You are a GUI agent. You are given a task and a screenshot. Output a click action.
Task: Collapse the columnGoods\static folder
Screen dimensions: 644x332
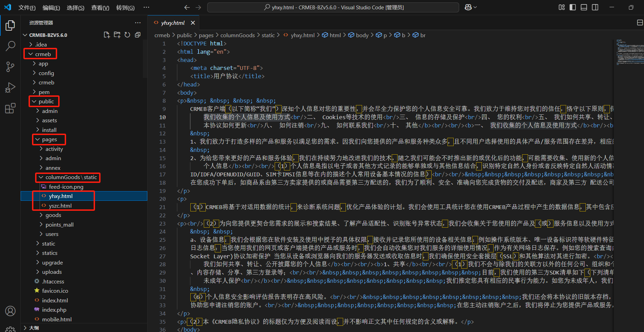point(84,177)
